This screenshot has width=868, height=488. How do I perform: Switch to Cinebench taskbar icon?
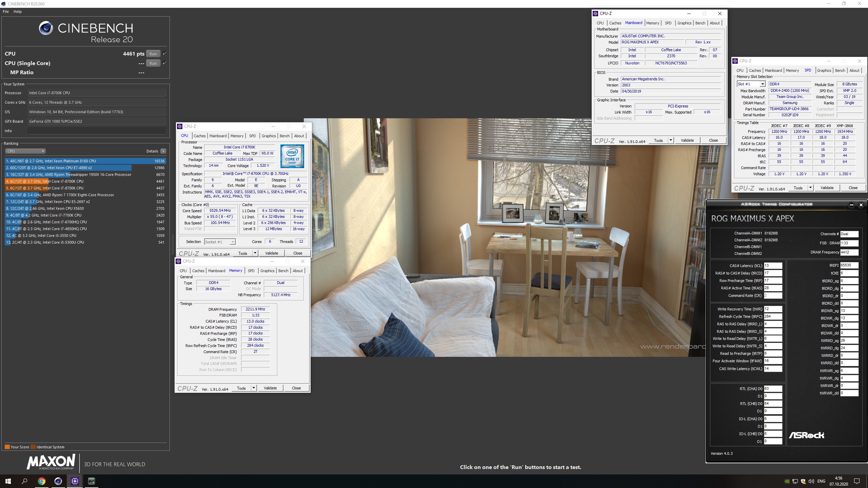[58, 481]
